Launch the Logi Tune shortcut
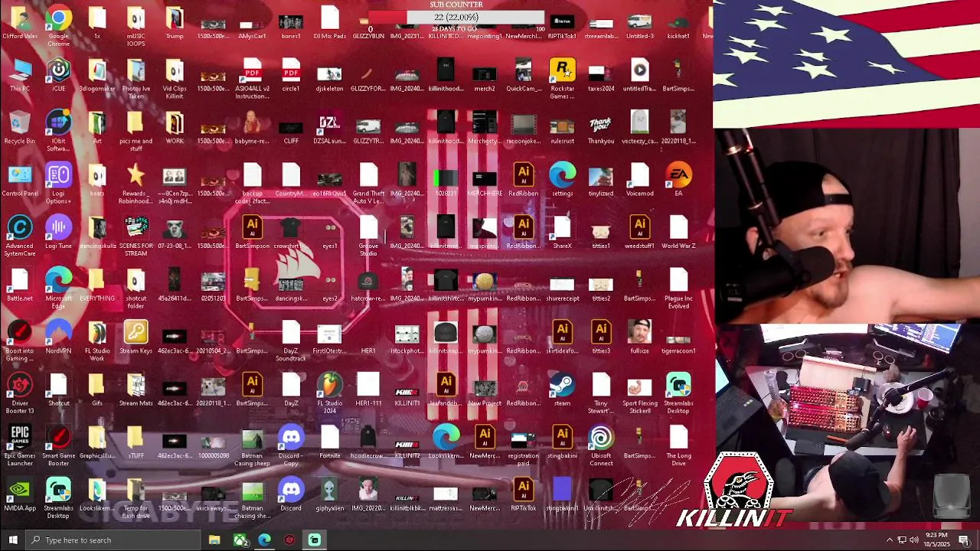The image size is (980, 551). click(58, 233)
